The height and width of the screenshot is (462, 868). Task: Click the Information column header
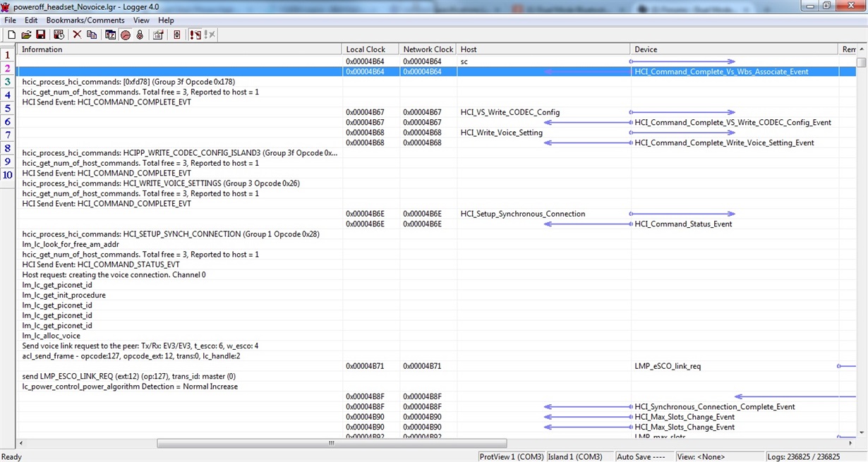pos(180,49)
